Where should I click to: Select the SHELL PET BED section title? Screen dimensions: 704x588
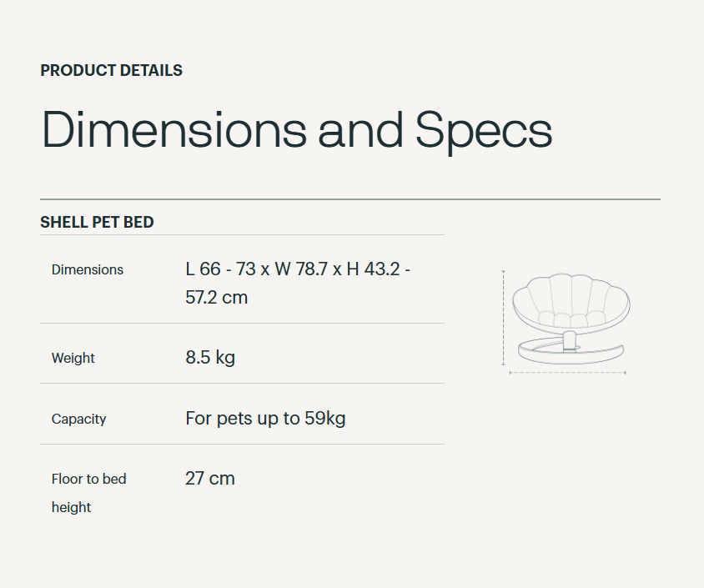97,223
